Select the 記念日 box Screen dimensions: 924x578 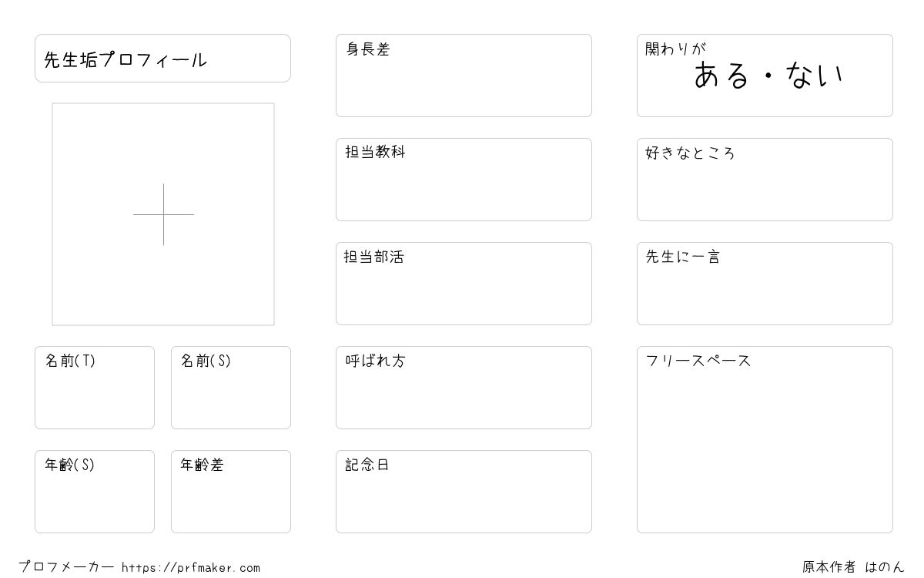(x=464, y=492)
